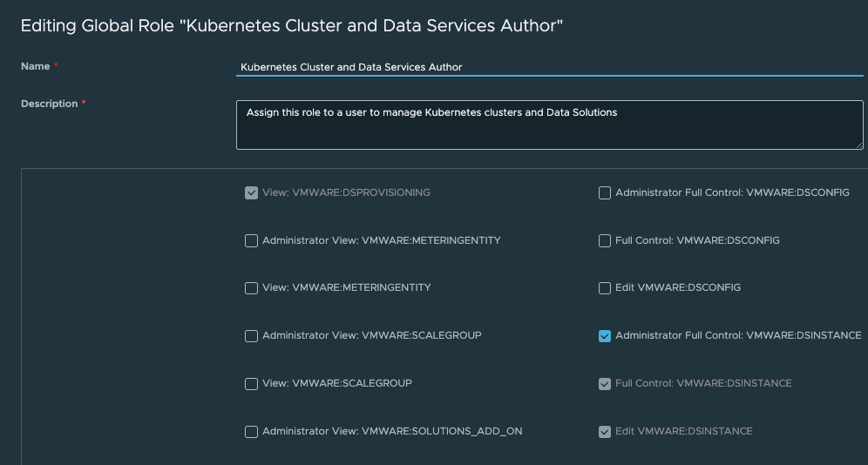Toggle the Edit VMWARE:DSINSTANCE checkbox

[x=605, y=432]
